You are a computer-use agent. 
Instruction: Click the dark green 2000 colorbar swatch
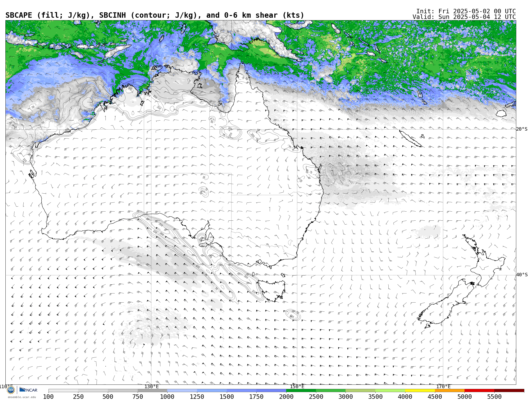[301, 390]
